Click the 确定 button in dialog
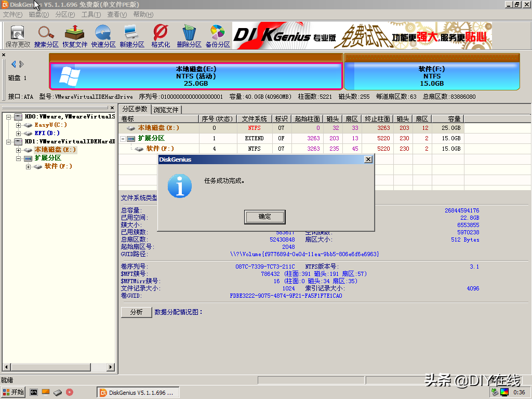The image size is (532, 399). (265, 217)
